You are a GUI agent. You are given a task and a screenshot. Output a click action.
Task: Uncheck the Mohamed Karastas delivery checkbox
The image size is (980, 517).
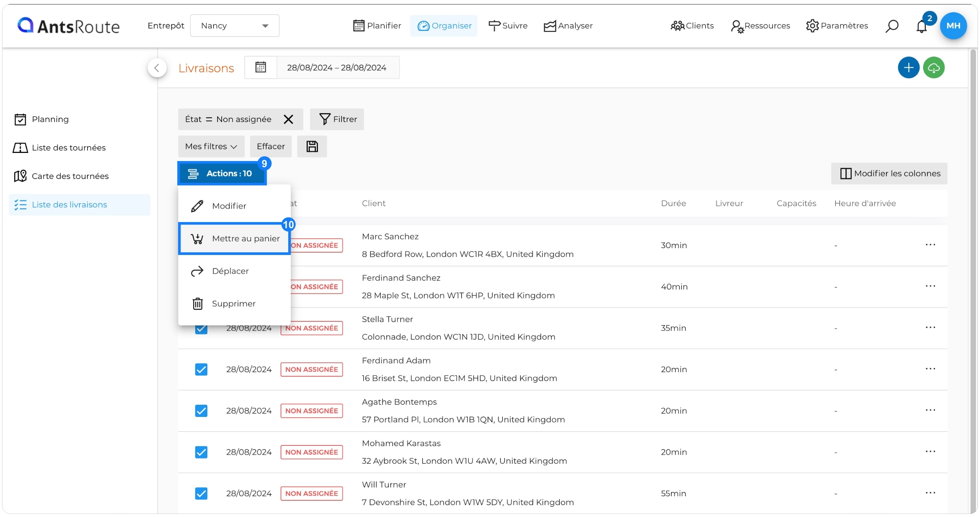point(201,452)
